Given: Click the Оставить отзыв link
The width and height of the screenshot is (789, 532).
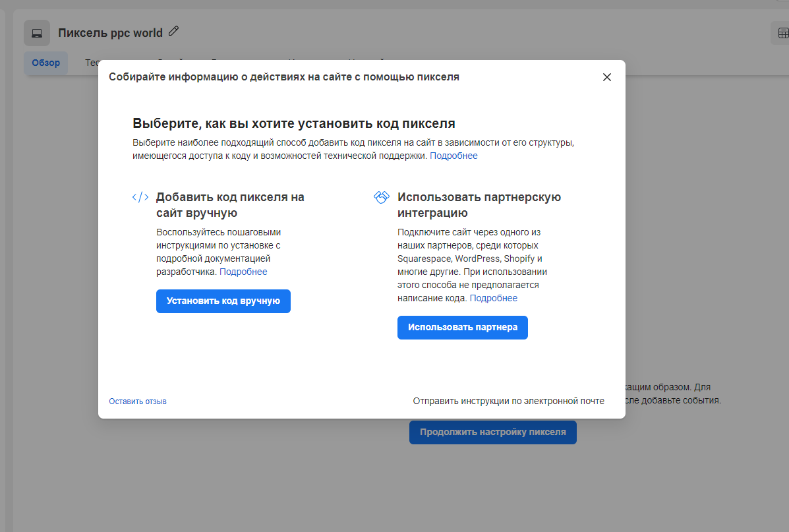Looking at the screenshot, I should point(138,401).
